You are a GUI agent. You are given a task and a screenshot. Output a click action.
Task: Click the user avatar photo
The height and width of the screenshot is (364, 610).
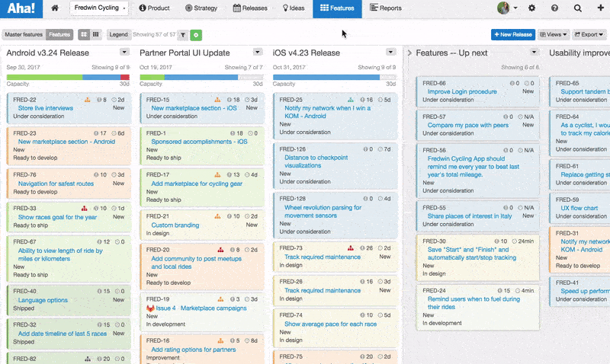[503, 8]
